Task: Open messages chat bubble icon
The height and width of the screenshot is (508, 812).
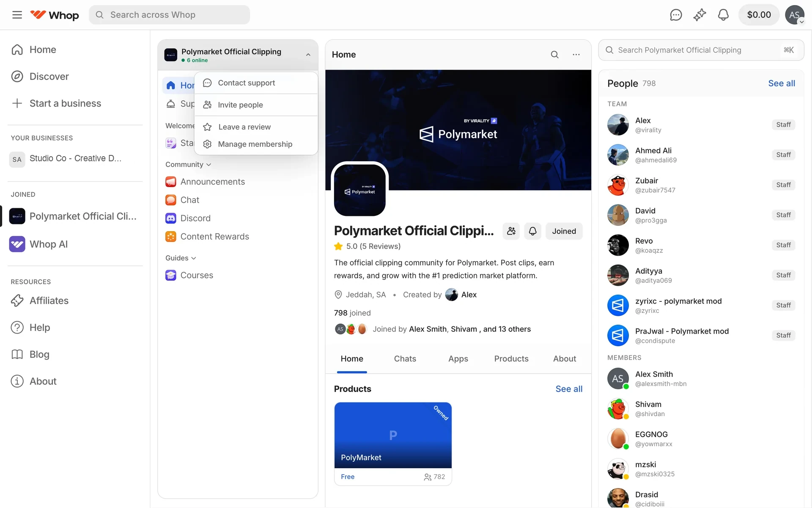Action: point(676,15)
